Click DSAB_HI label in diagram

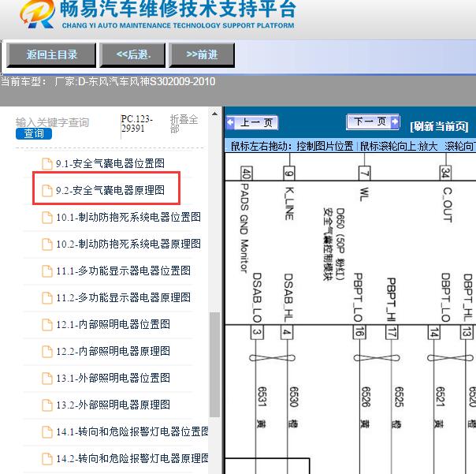coord(288,297)
